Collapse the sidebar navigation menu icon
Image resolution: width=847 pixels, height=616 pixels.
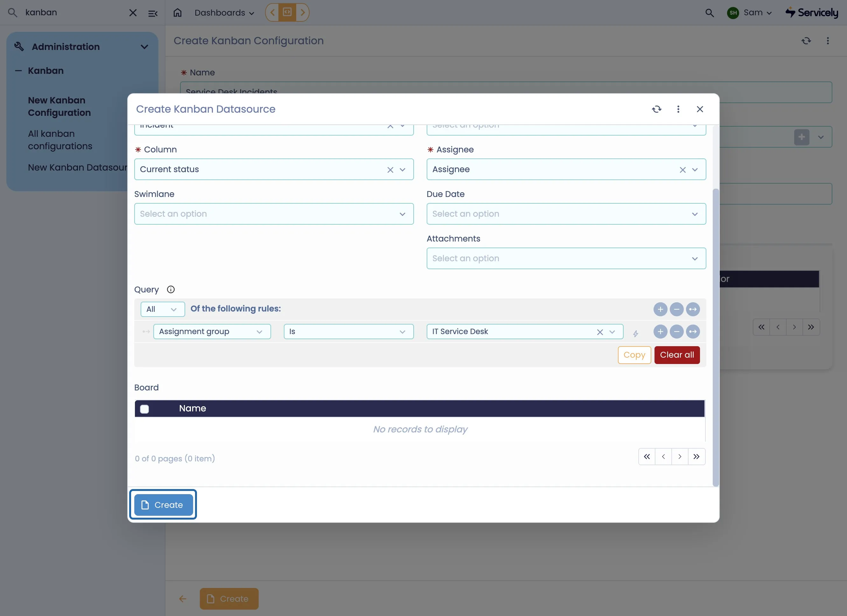click(x=153, y=13)
